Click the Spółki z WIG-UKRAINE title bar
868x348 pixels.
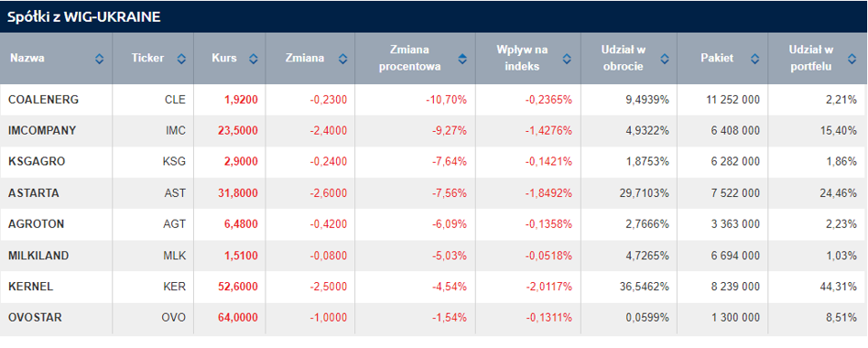coord(434,16)
